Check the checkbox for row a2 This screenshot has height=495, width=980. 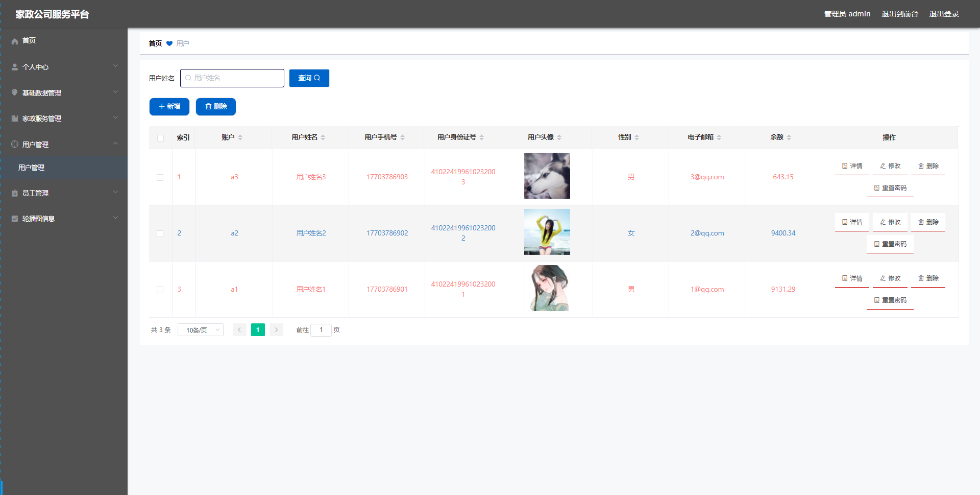[160, 233]
